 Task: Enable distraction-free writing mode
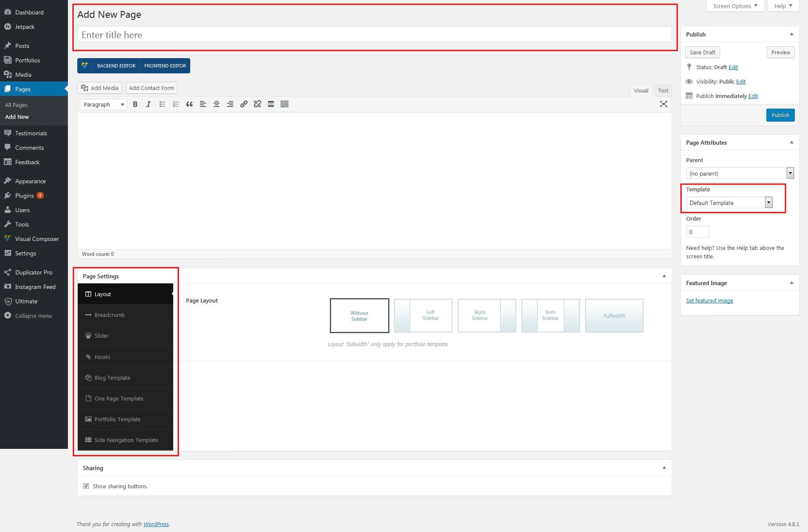pos(663,104)
